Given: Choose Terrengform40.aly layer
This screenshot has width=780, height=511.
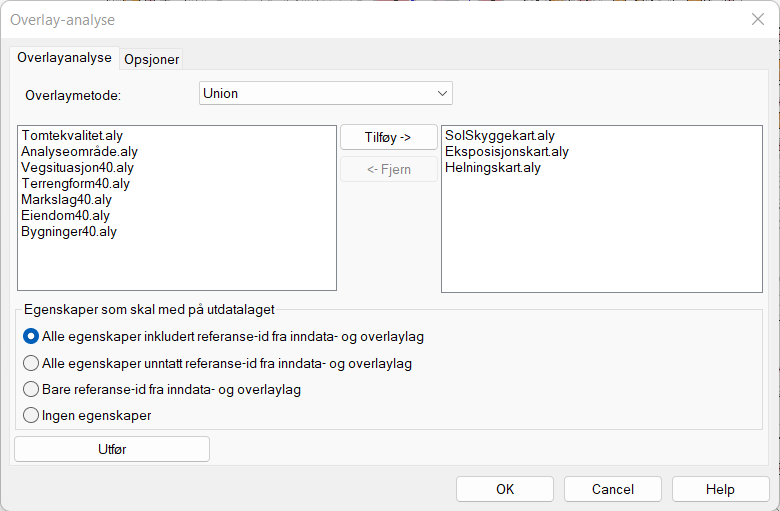Looking at the screenshot, I should point(75,183).
